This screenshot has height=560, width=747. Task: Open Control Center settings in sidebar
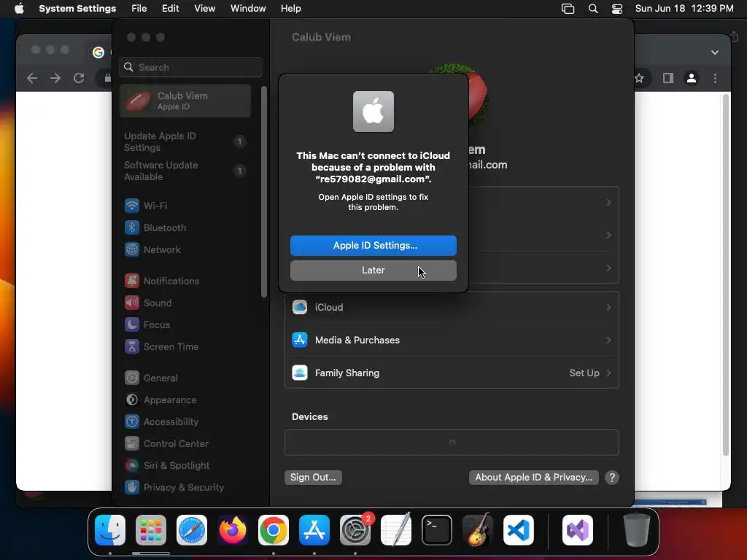(x=166, y=444)
